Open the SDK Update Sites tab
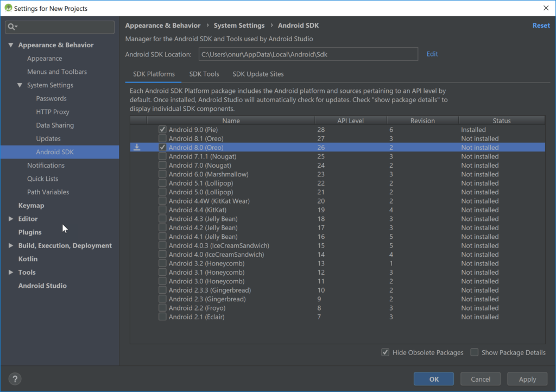The image size is (556, 392). tap(258, 74)
